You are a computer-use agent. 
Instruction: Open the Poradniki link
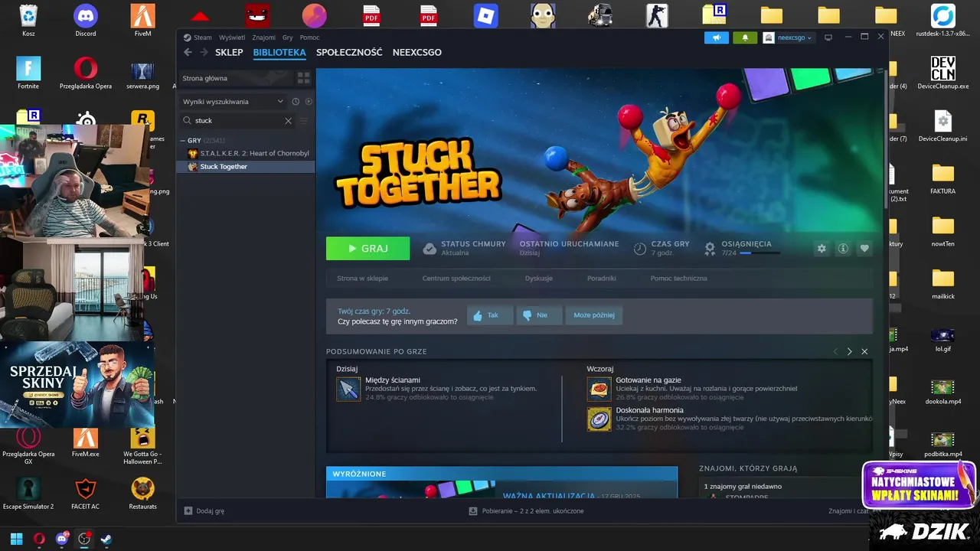coord(602,279)
